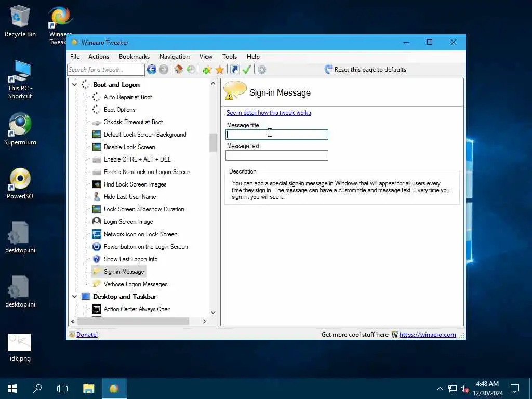Open the Navigation menu
This screenshot has width=532, height=399.
[x=175, y=57]
